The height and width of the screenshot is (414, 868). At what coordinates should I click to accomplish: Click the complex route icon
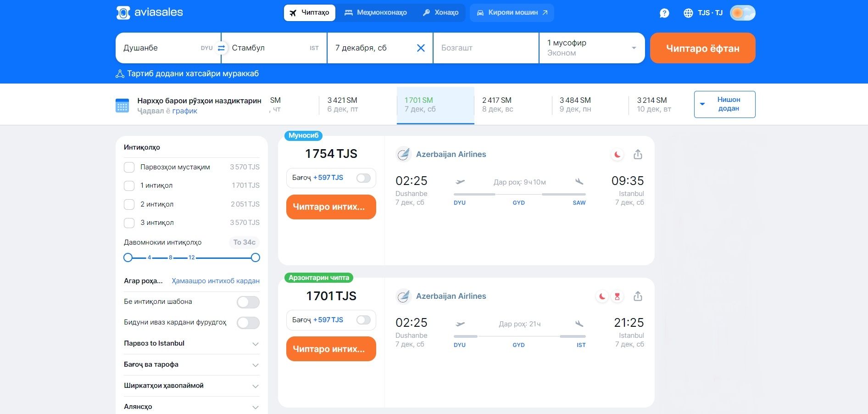[120, 73]
